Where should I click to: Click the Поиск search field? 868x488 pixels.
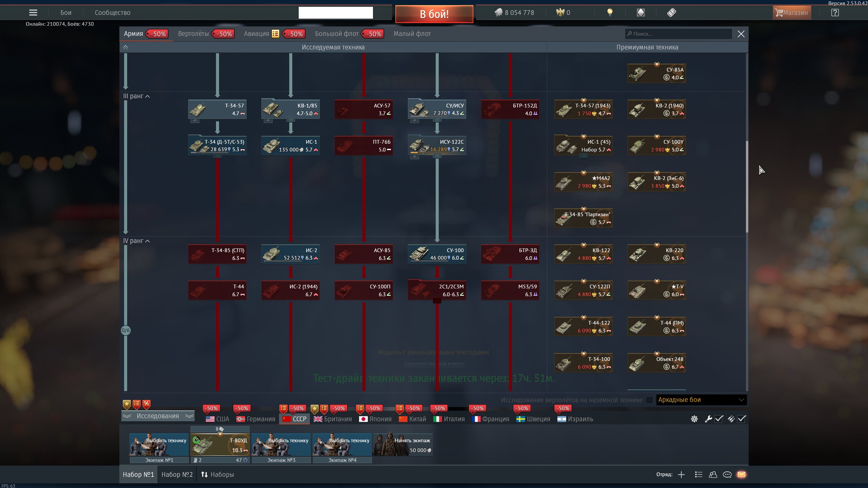pos(678,34)
